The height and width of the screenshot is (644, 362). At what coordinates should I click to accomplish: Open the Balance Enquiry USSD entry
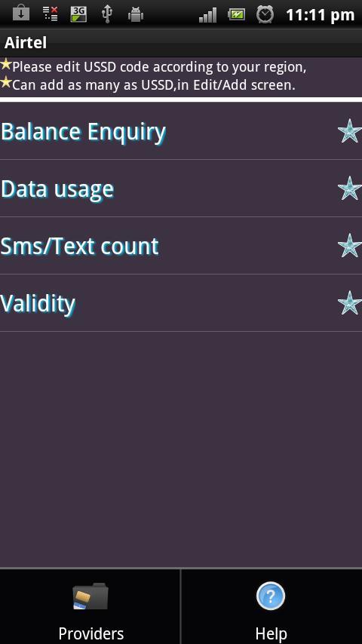[x=181, y=131]
